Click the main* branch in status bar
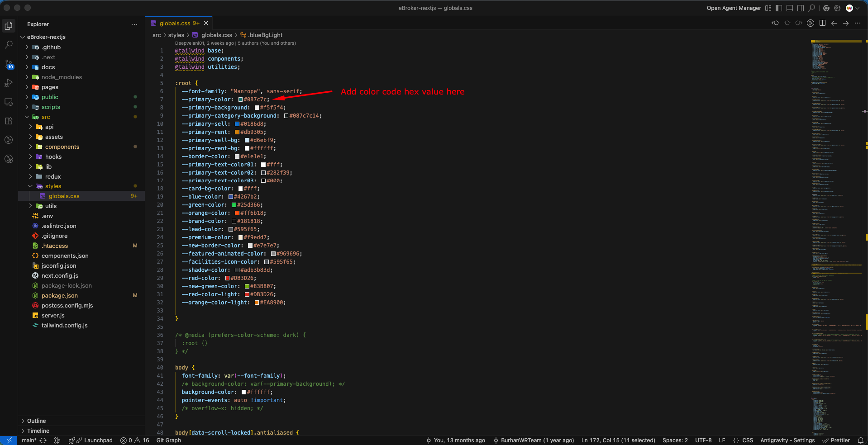Image resolution: width=868 pixels, height=445 pixels. pyautogui.click(x=29, y=440)
